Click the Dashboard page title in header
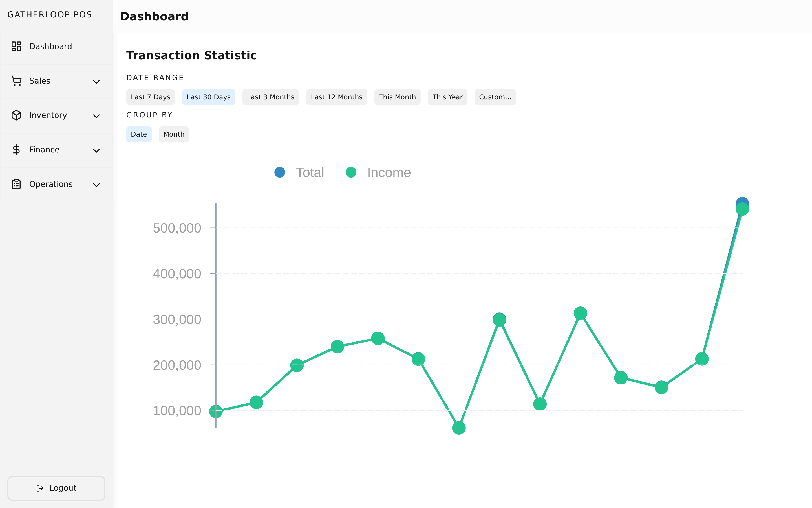Viewport: 812px width, 508px height. point(154,16)
